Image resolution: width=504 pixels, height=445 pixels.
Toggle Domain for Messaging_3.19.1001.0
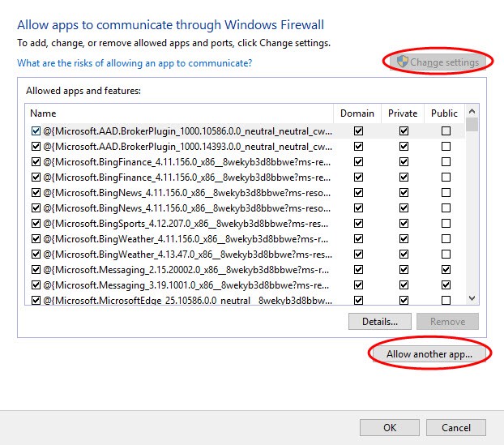358,285
